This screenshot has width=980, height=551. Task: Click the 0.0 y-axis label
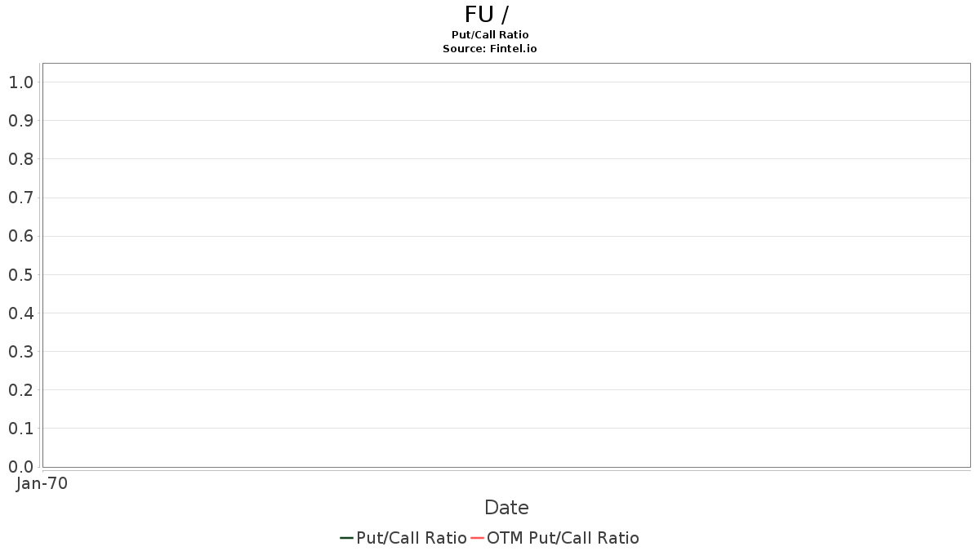pos(21,466)
